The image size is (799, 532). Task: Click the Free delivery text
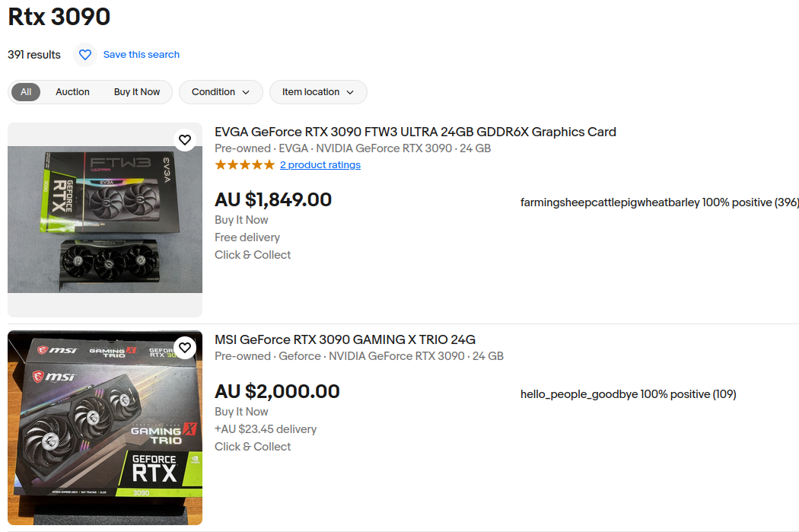247,237
